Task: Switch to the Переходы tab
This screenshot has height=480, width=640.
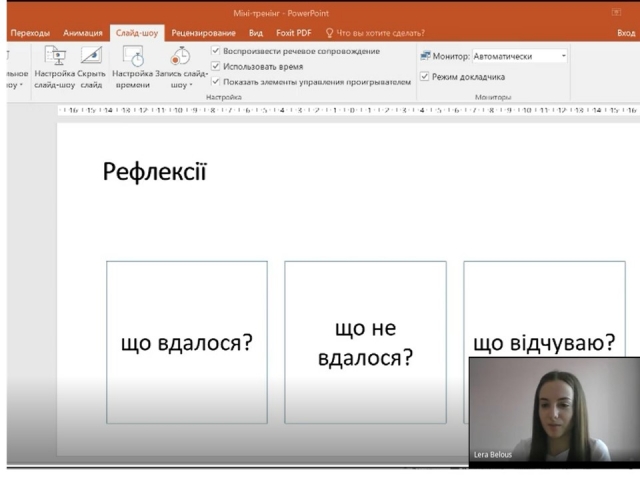Action: (30, 33)
